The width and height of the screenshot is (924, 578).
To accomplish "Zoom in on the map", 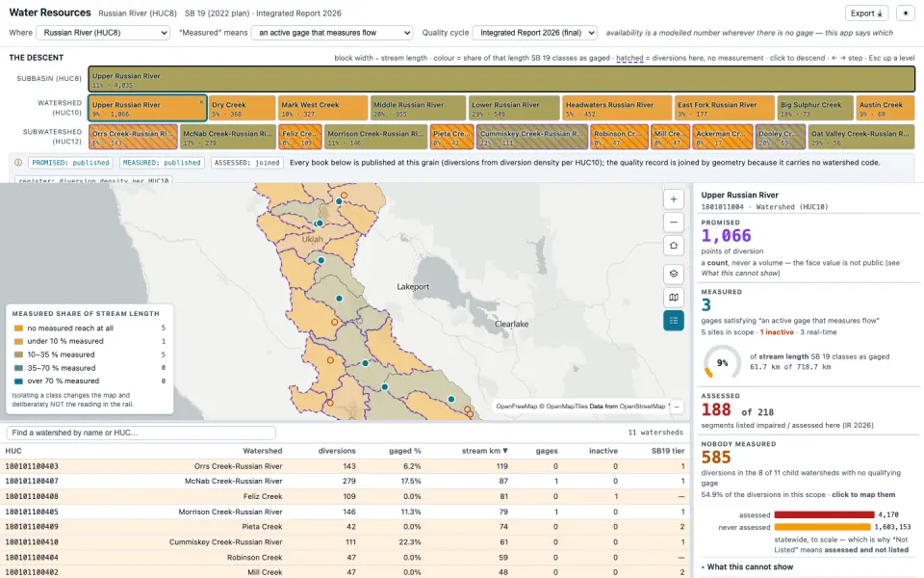I will coord(673,199).
